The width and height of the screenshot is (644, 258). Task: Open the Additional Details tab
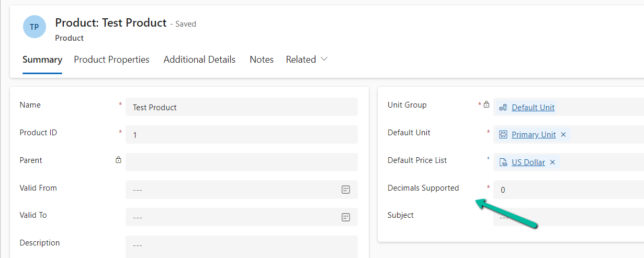tap(199, 60)
